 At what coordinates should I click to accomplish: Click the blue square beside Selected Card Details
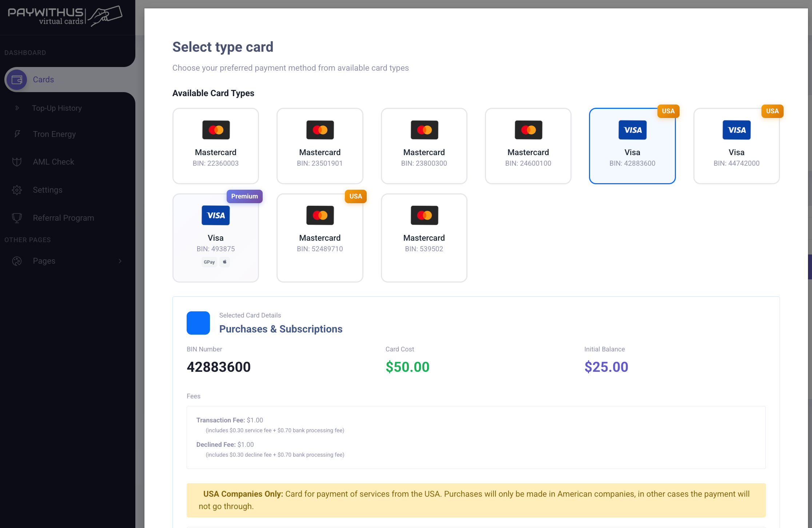click(x=198, y=323)
